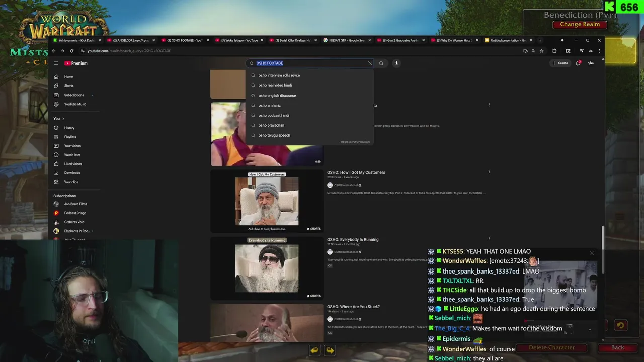The width and height of the screenshot is (644, 362).
Task: Select suggestion osho pravachan
Action: pyautogui.click(x=309, y=125)
